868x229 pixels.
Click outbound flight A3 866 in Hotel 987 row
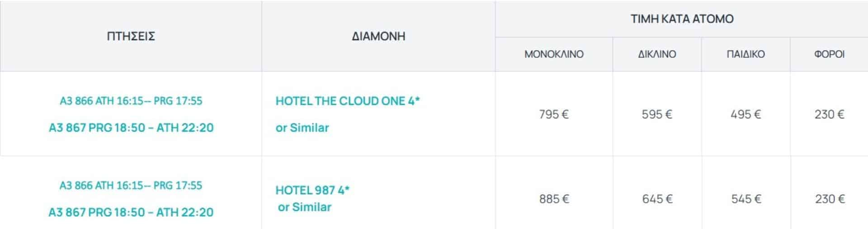pos(131,185)
